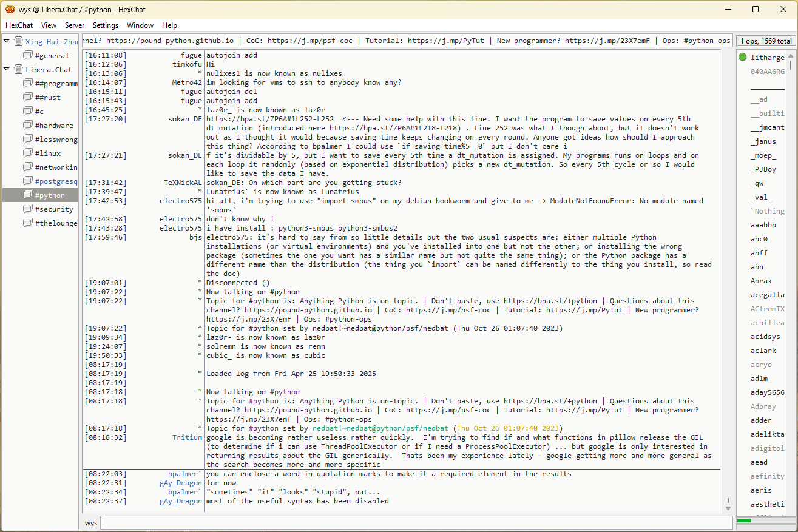Click the channel icon beside #linux
This screenshot has width=798, height=532.
click(27, 153)
